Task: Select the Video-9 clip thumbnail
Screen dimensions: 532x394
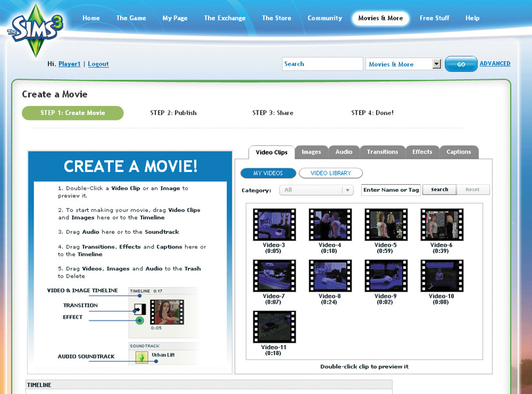Action: click(386, 275)
